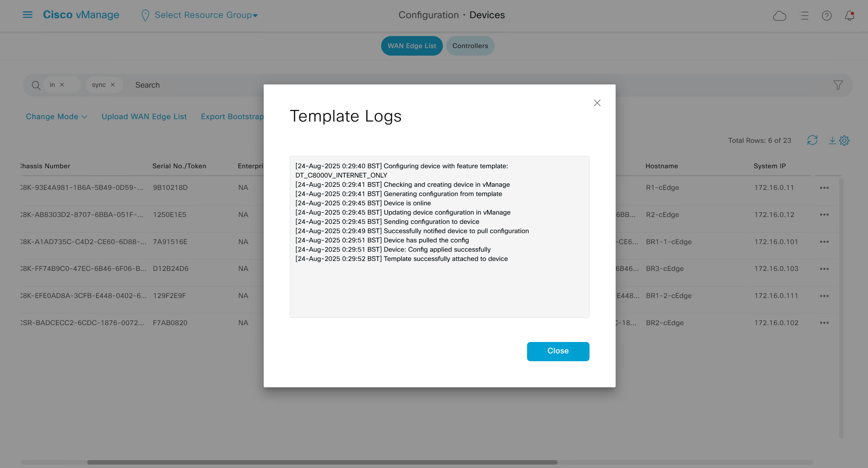Remove the 'in' search tag
Image resolution: width=868 pixels, height=468 pixels.
click(x=62, y=85)
